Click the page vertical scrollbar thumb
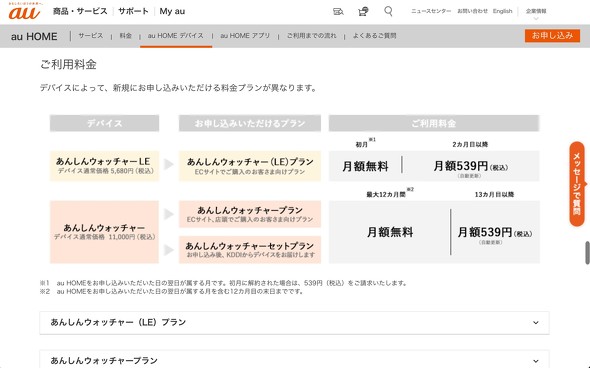590x368 pixels. pyautogui.click(x=587, y=253)
